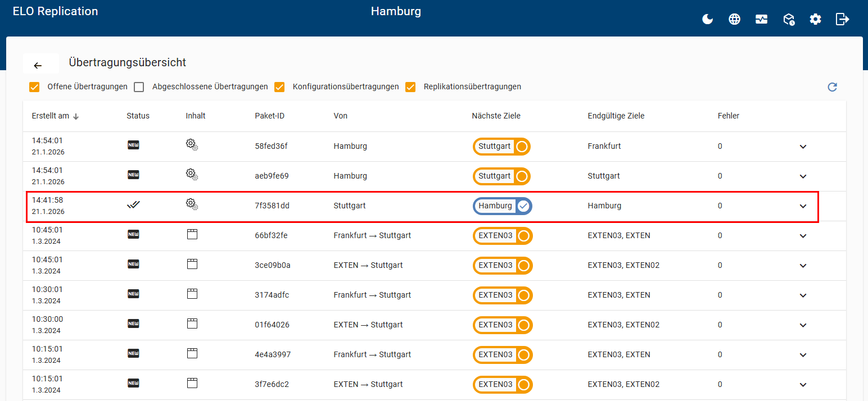Click the logout icon
Image resolution: width=868 pixels, height=401 pixels.
pos(842,19)
